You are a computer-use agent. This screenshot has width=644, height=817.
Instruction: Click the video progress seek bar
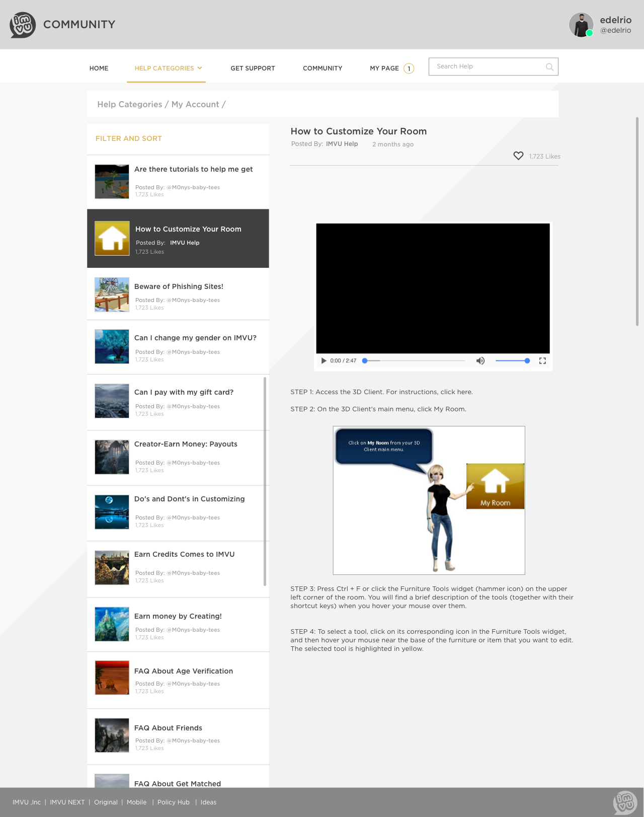point(415,360)
